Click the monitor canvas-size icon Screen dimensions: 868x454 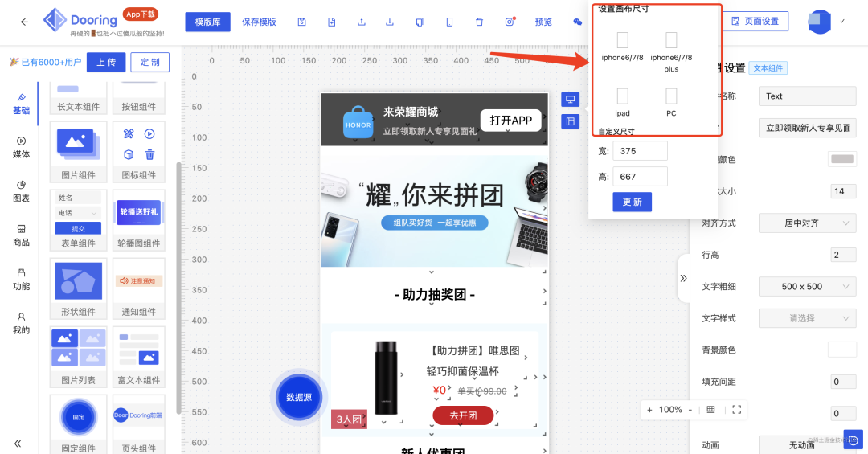[570, 100]
